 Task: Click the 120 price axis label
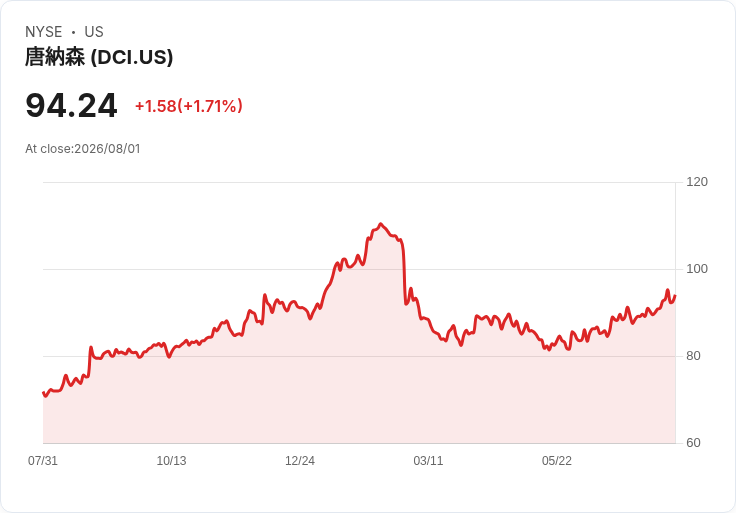tap(697, 182)
